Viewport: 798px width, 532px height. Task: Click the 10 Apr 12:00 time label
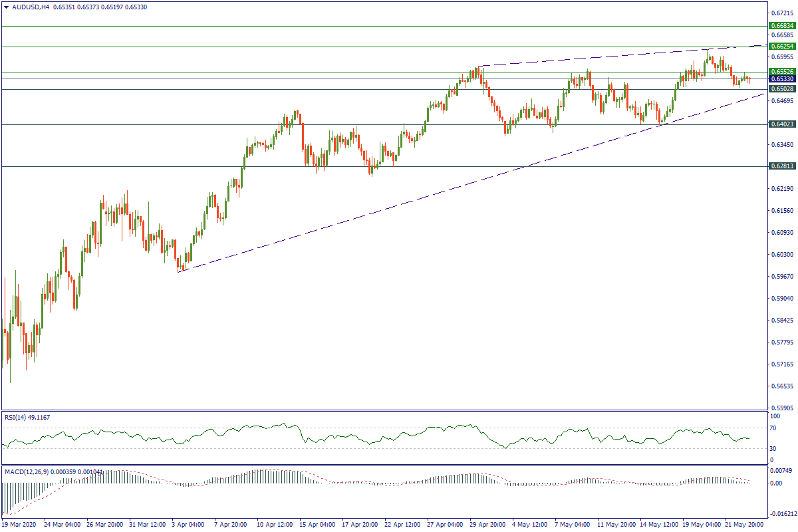[x=275, y=525]
